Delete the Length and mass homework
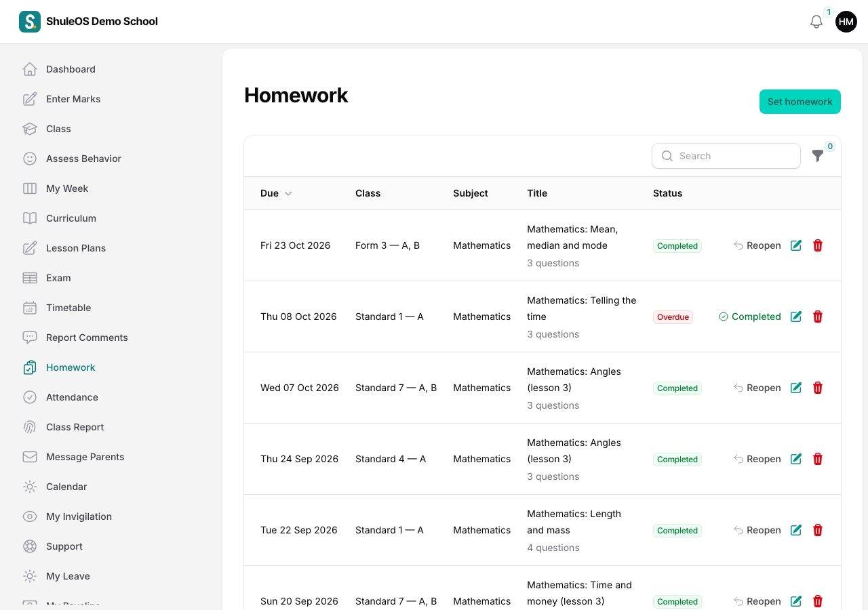 pos(818,530)
